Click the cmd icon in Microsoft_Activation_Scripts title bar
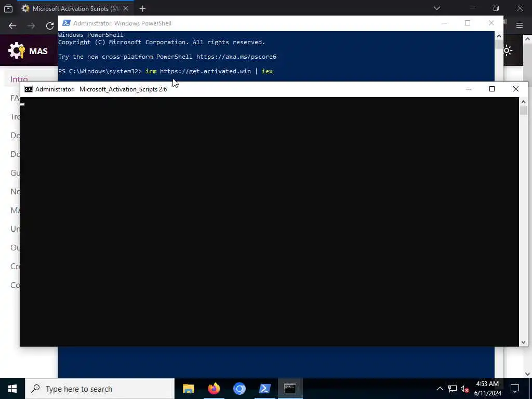The image size is (532, 399). click(x=29, y=89)
